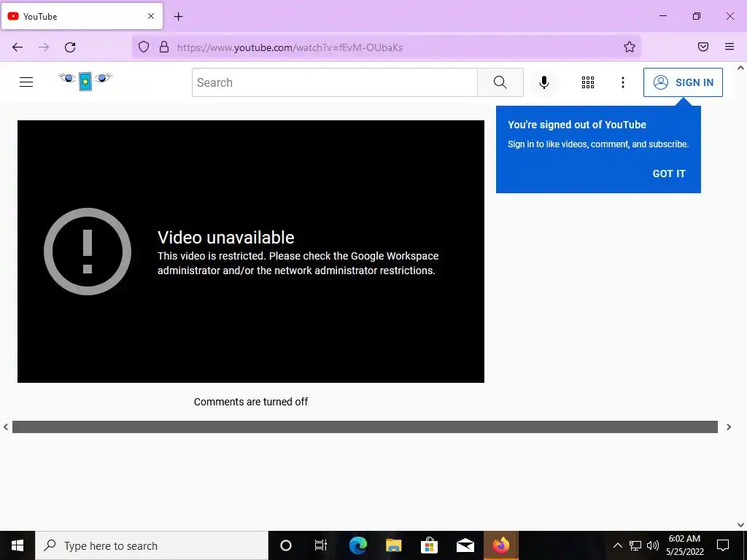Select the YouTube browser tab
747x560 pixels.
82,16
